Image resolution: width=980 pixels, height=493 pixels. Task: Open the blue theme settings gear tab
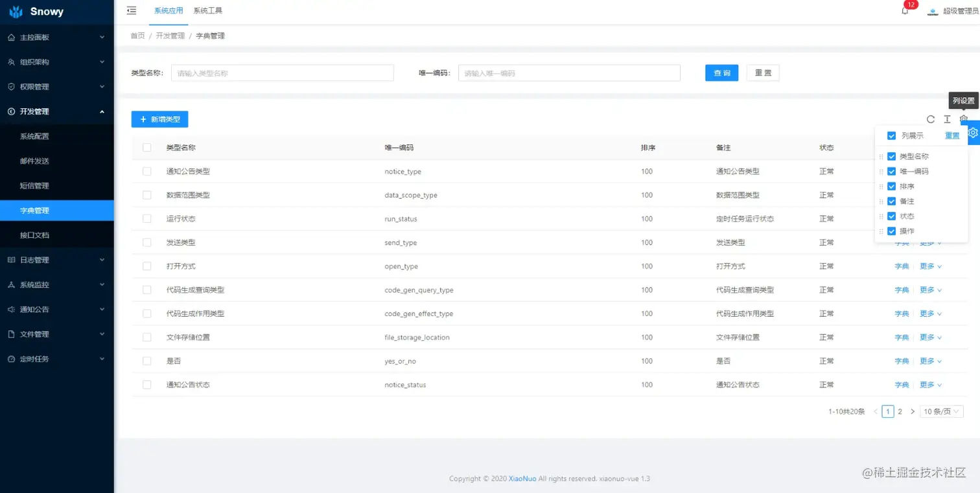tap(973, 132)
